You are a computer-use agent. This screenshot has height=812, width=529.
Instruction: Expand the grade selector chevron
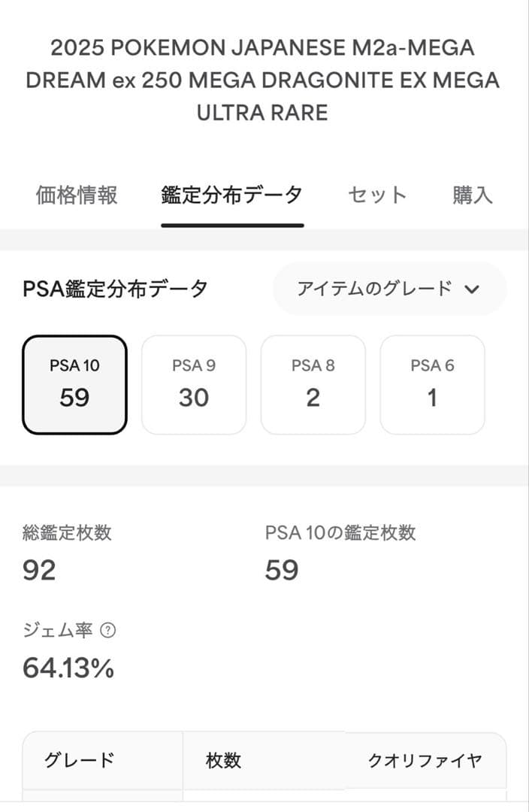[473, 288]
